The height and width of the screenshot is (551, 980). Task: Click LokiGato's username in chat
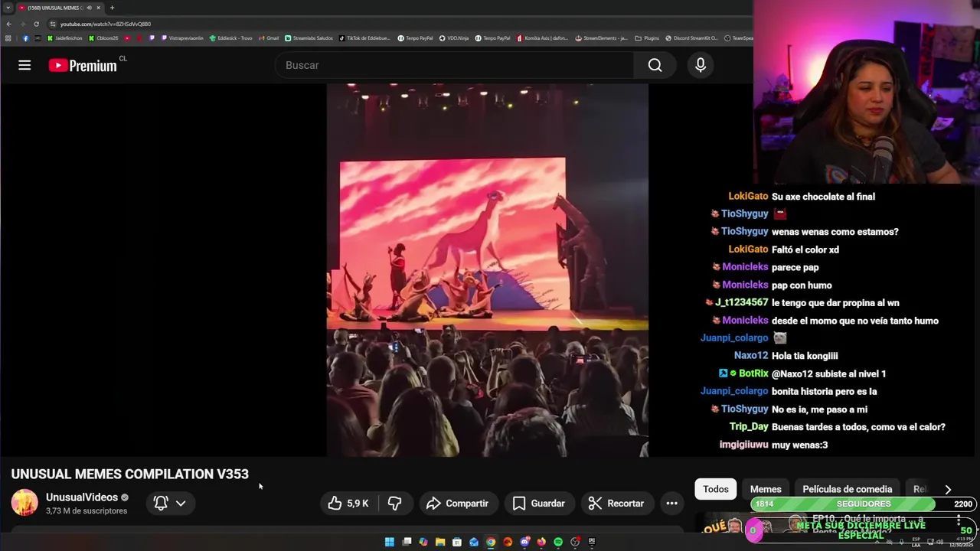pyautogui.click(x=748, y=196)
